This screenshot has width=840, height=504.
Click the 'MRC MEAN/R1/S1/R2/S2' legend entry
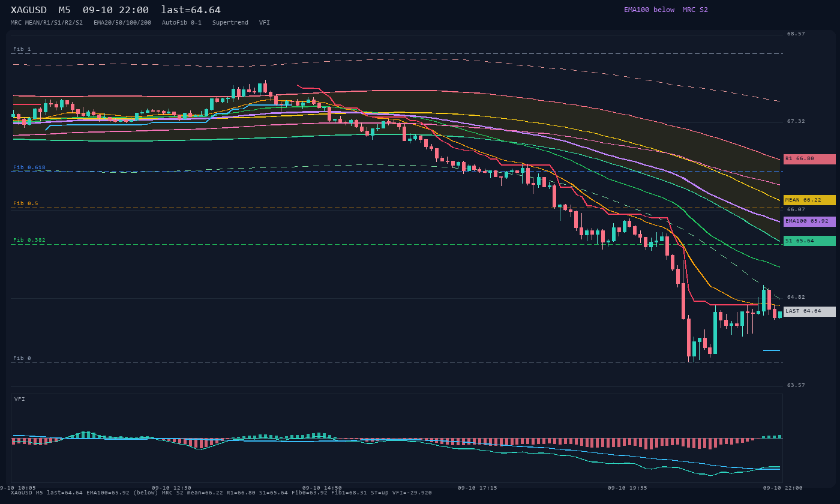[47, 23]
